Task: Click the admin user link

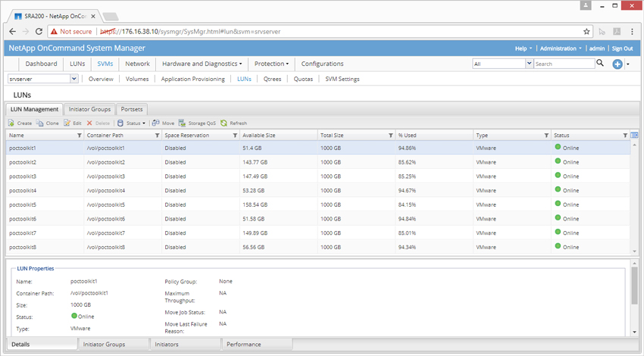Action: click(x=597, y=48)
